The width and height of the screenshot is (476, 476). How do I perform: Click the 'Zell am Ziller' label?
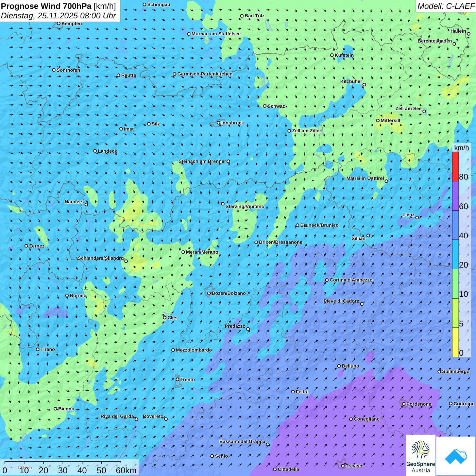pos(307,131)
